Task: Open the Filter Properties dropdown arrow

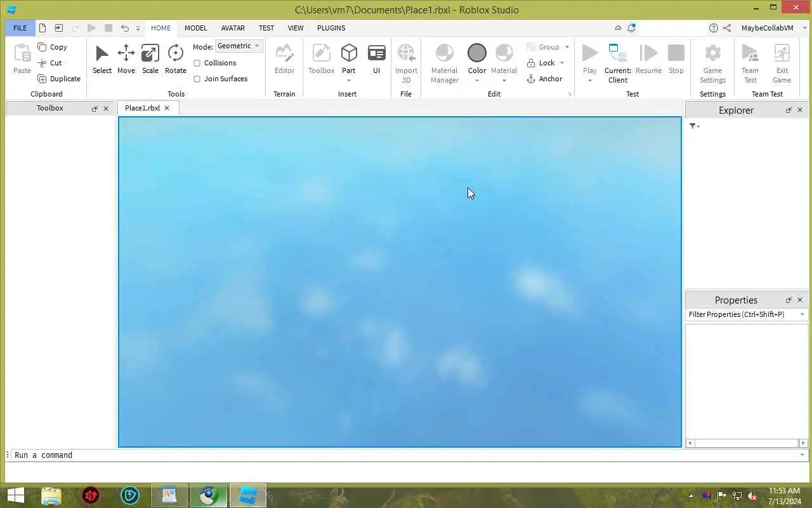Action: click(x=802, y=314)
